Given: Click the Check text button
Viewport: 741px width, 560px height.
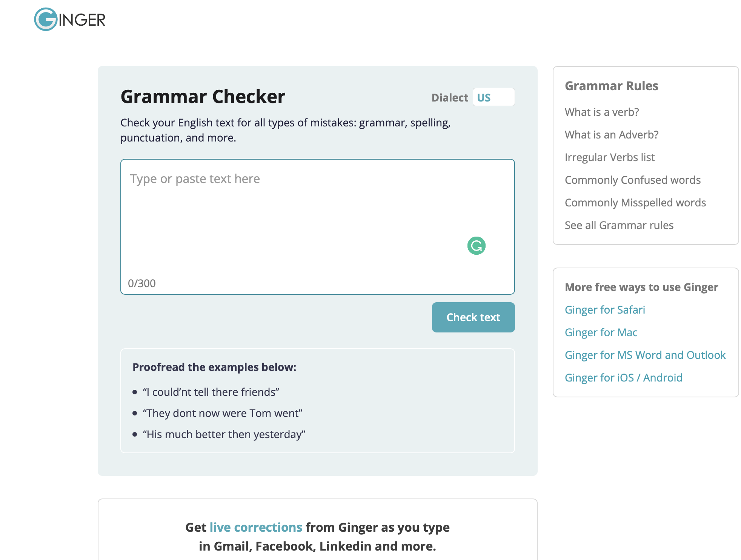Looking at the screenshot, I should (473, 317).
